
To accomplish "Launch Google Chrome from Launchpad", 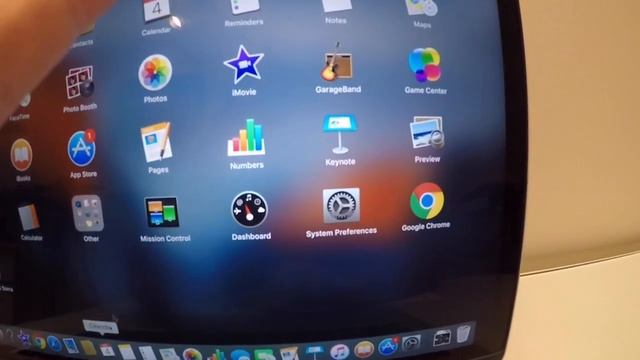I will pos(427,201).
